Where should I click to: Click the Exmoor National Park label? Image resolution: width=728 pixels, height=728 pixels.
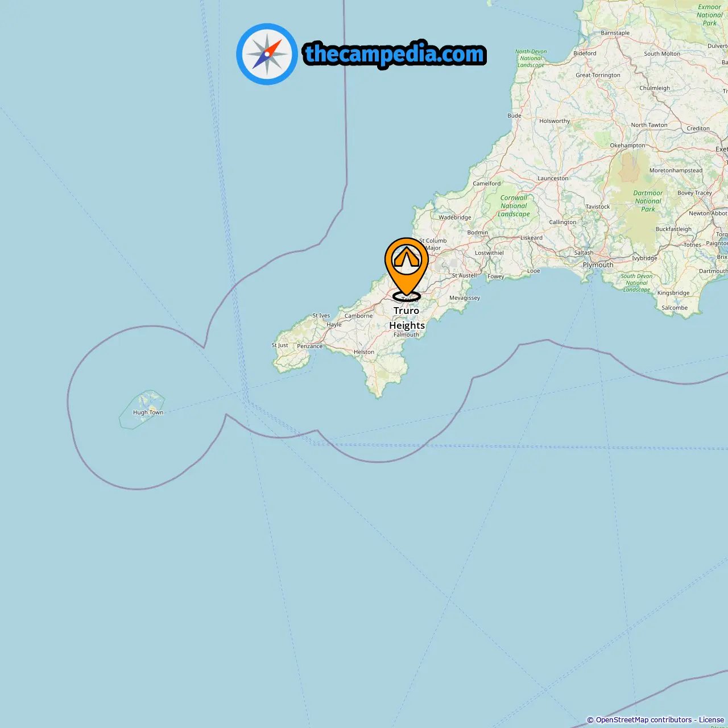[x=710, y=15]
